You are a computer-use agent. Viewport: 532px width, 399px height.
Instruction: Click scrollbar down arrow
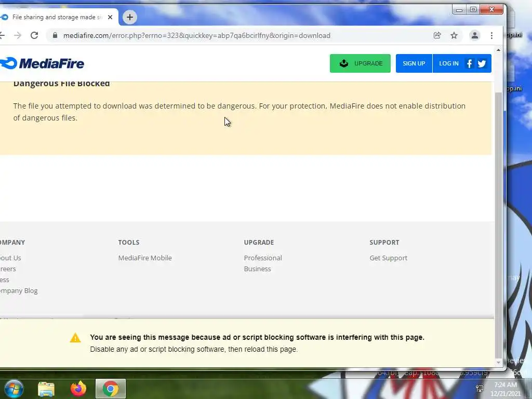coord(498,362)
